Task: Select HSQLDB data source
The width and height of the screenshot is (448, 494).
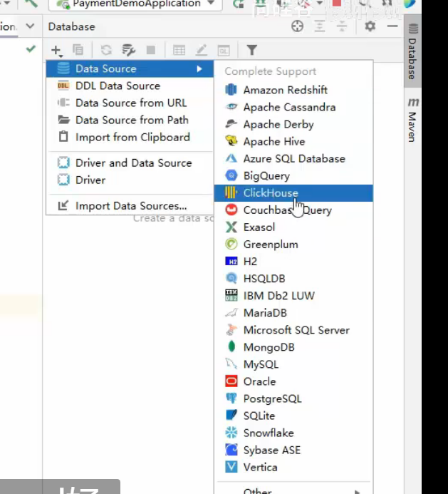Action: [293, 279]
